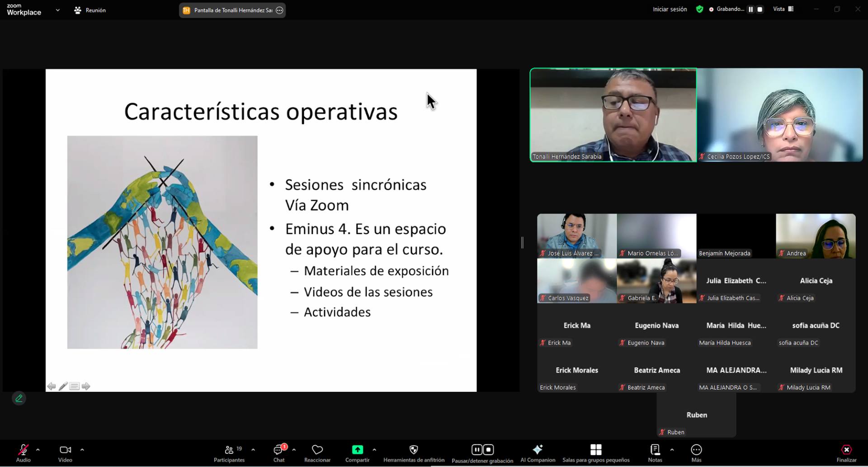Open AI Companion
The width and height of the screenshot is (868, 467).
point(538,450)
